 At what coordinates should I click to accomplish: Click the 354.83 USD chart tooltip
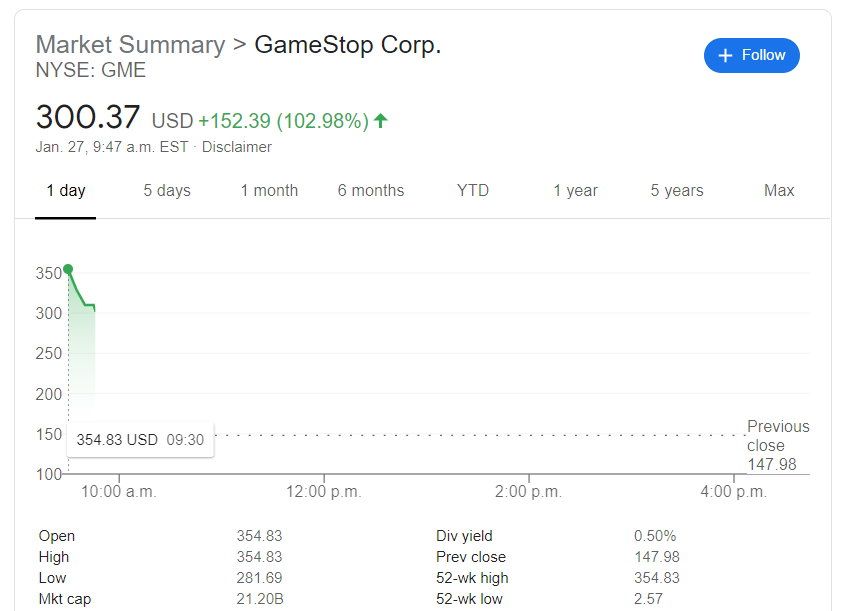[x=140, y=439]
